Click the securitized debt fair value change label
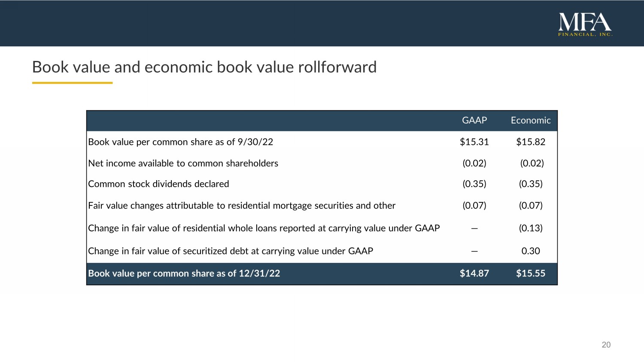The image size is (644, 362). pyautogui.click(x=231, y=251)
